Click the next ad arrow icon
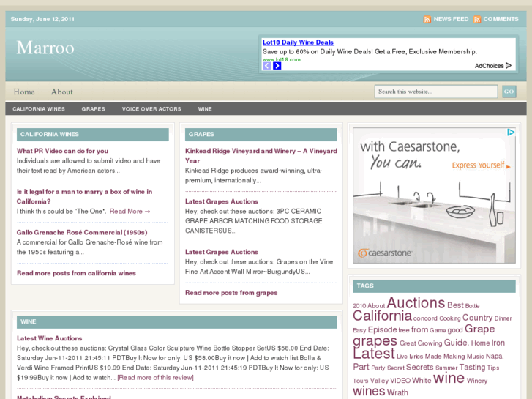Image resolution: width=532 pixels, height=399 pixels. [277, 66]
